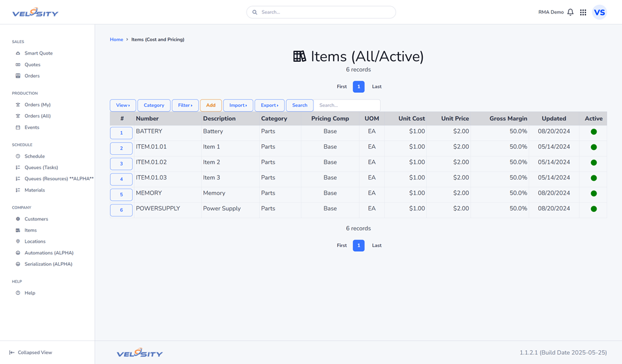
Task: Toggle active status dot for BATTERY row
Action: (x=593, y=132)
